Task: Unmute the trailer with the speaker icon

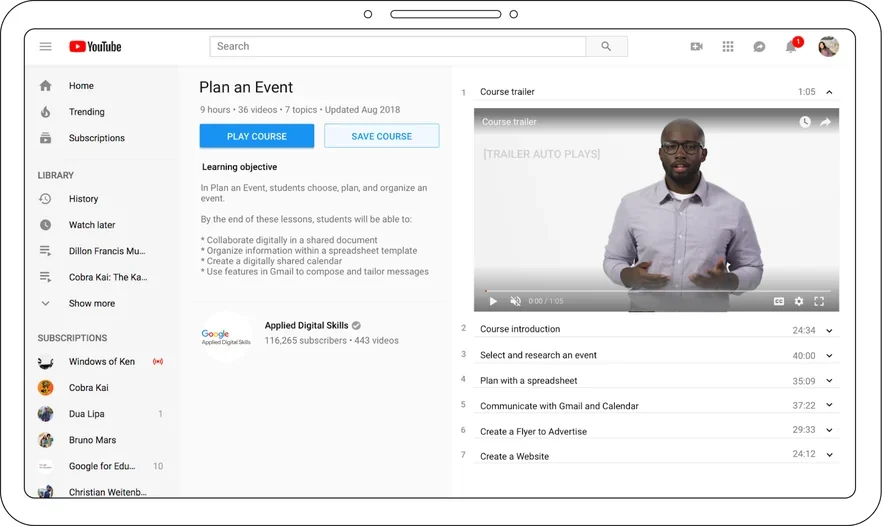Action: (515, 301)
